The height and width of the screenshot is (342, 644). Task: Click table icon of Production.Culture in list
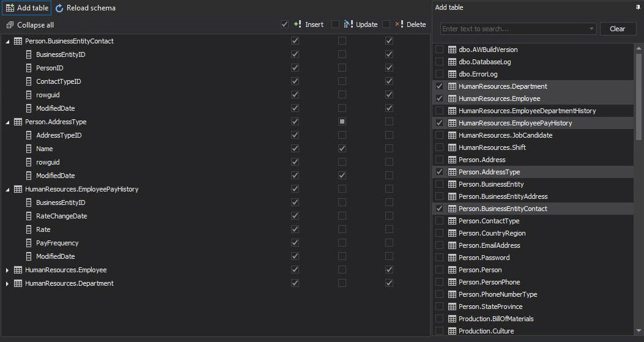pyautogui.click(x=452, y=331)
